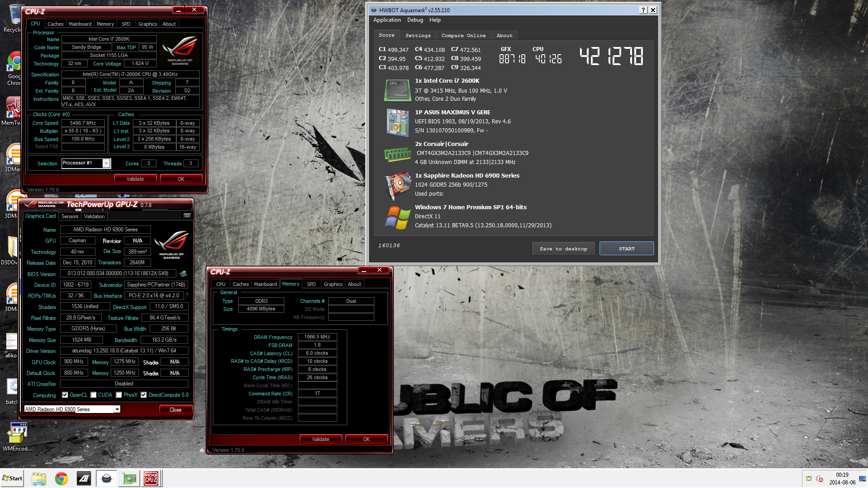Open the About tab in Aquamark
This screenshot has width=868, height=488.
point(505,35)
